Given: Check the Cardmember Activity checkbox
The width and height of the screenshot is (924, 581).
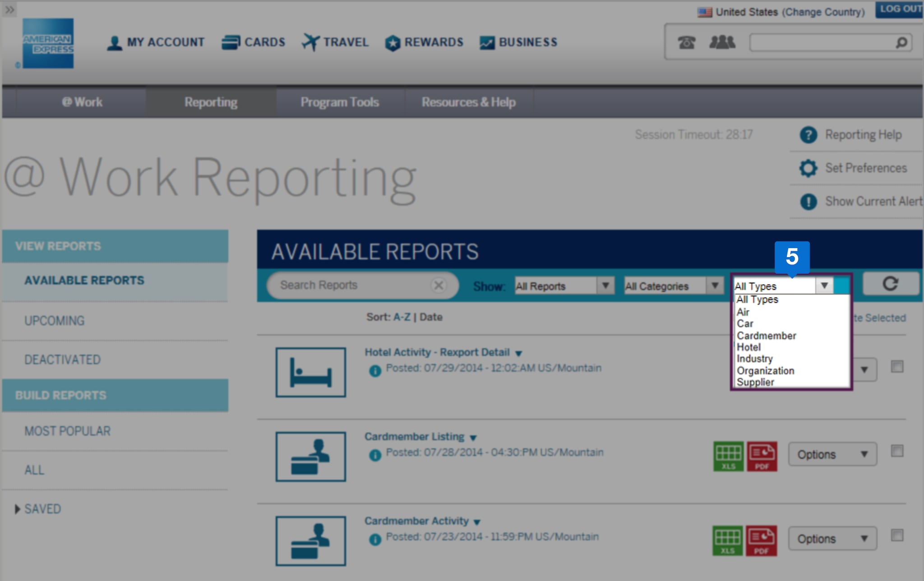Looking at the screenshot, I should point(897,535).
